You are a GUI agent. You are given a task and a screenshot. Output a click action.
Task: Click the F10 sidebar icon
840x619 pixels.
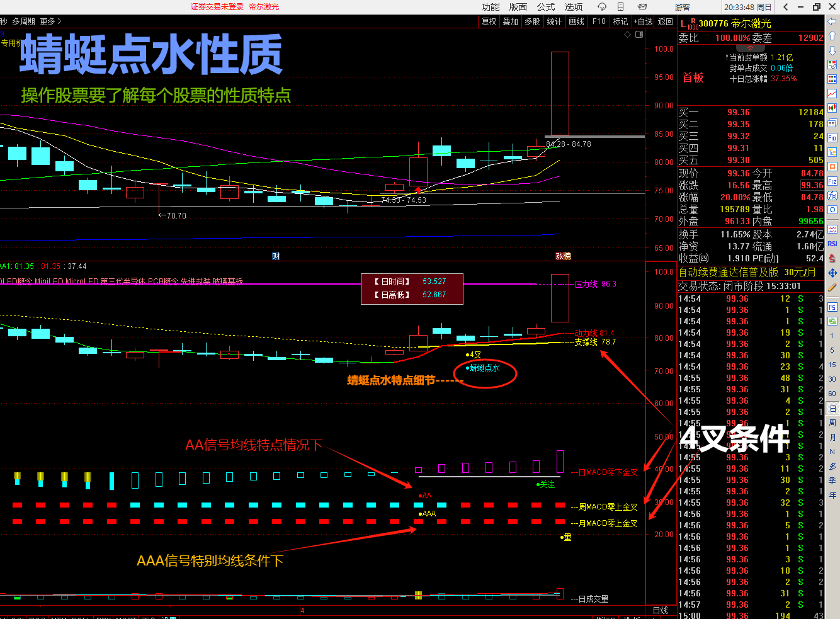pos(832,137)
